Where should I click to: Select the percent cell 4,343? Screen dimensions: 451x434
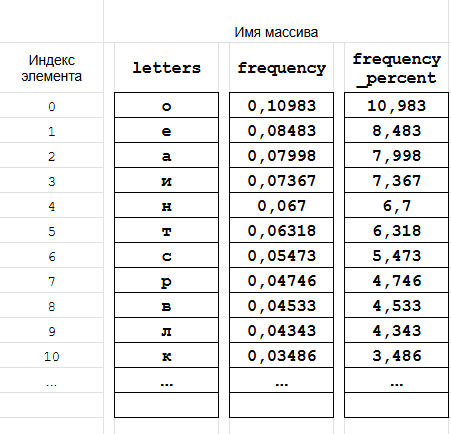pos(396,330)
